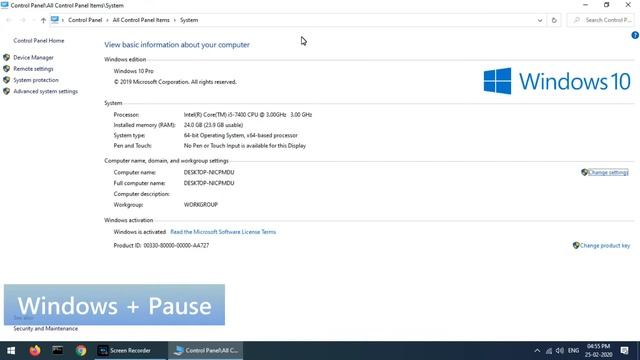640x360 pixels.
Task: Click the Remote settings shield icon
Action: (x=7, y=69)
